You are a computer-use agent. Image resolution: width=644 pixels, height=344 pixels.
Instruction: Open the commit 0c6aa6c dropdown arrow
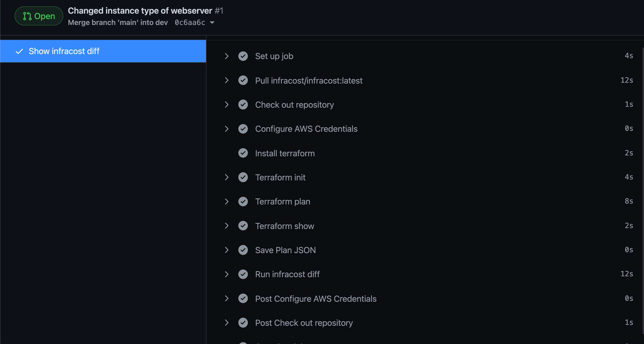pyautogui.click(x=212, y=22)
